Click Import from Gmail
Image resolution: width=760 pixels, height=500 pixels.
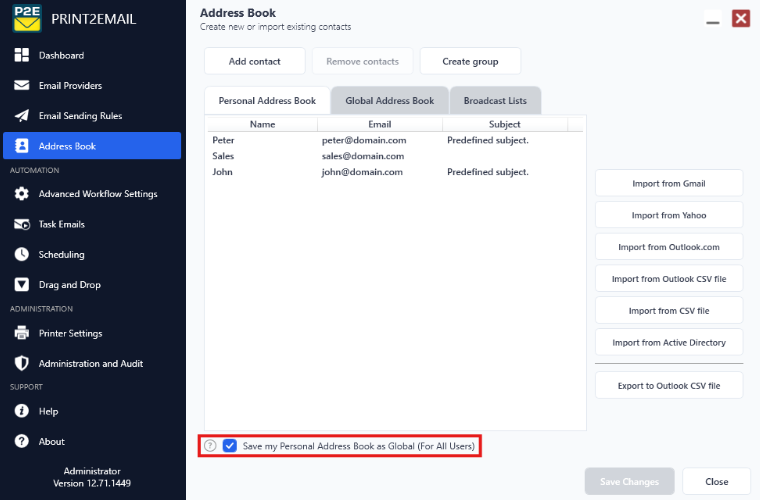669,183
